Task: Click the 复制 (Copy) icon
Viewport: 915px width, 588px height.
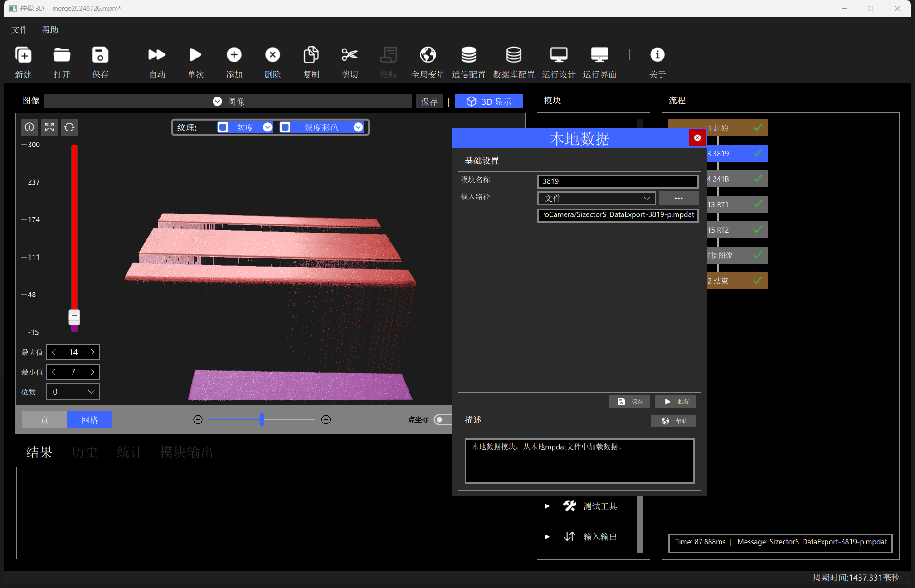Action: click(311, 55)
